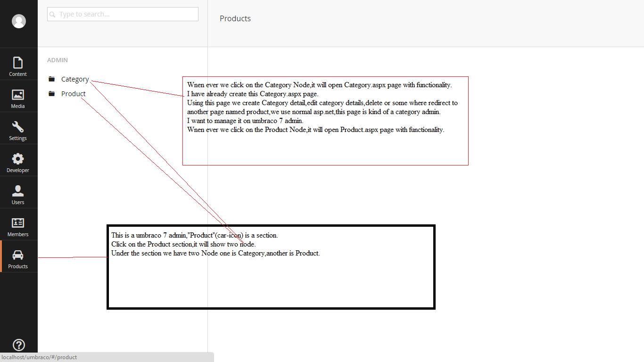Open the Product tree node
The width and height of the screenshot is (644, 362).
tap(74, 94)
